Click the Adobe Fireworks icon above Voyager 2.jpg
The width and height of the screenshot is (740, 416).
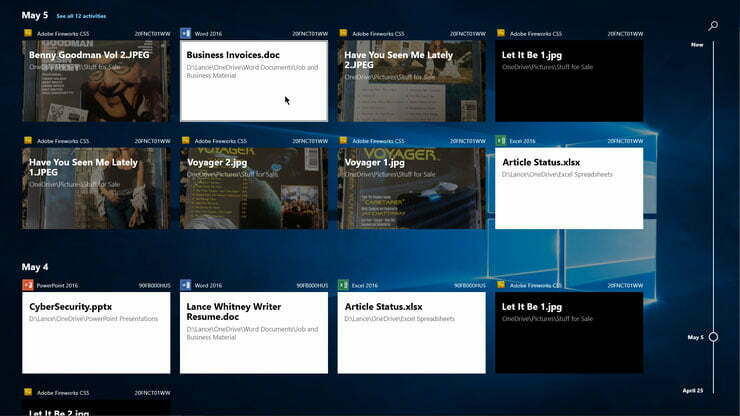pos(186,141)
